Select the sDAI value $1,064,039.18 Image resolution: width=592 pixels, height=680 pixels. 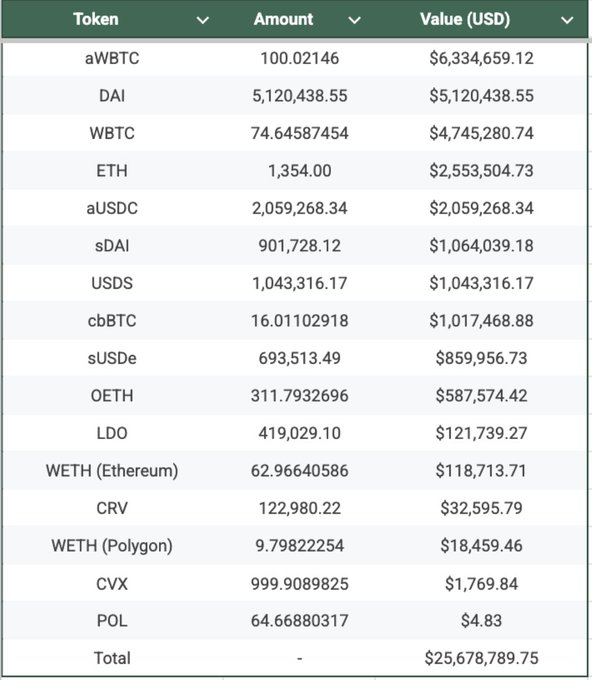coord(481,246)
